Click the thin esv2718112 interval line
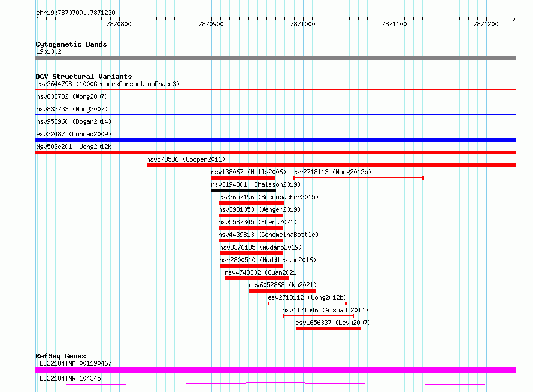 pyautogui.click(x=307, y=303)
